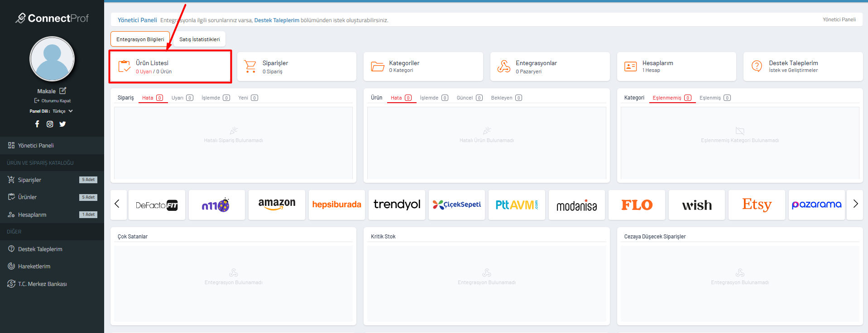The width and height of the screenshot is (868, 333).
Task: Select the Etsy marketplace logo
Action: point(757,205)
